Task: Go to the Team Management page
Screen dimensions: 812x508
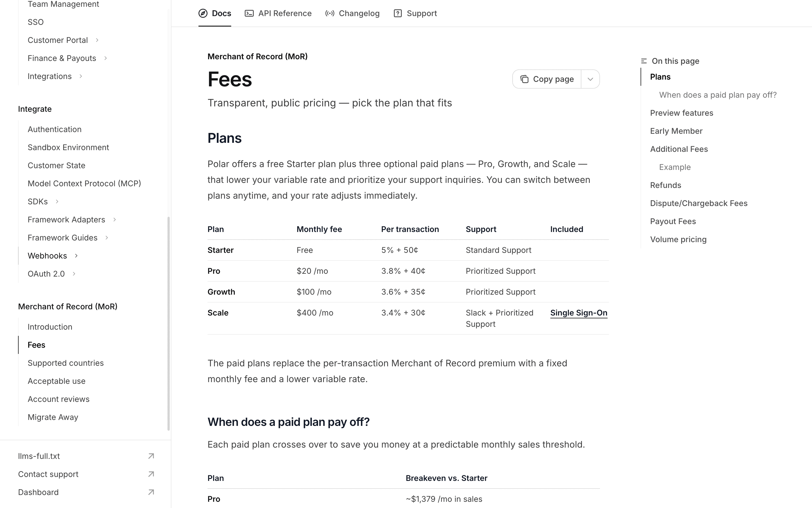Action: coord(63,4)
